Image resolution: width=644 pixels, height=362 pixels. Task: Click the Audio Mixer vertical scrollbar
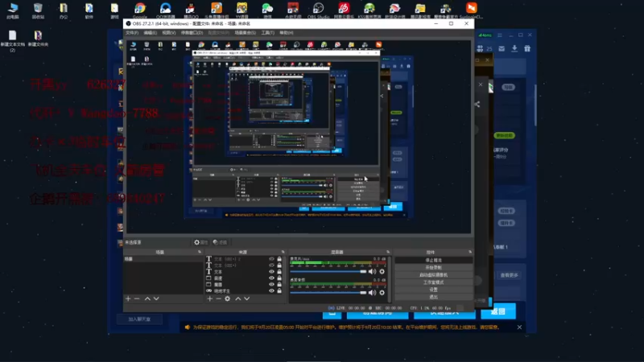pos(389,279)
